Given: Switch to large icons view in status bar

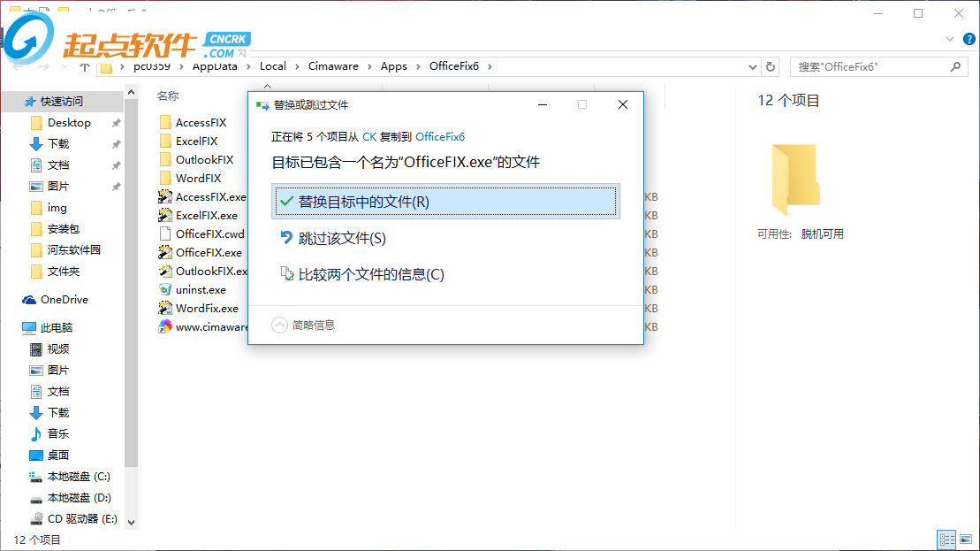Looking at the screenshot, I should pos(966,540).
